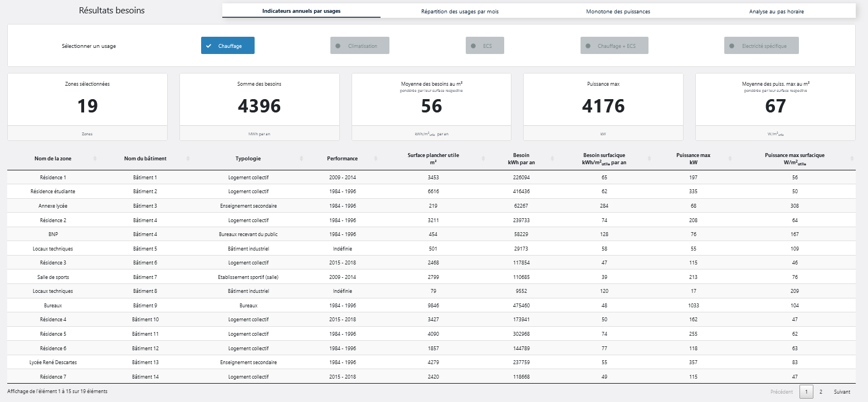Click the Bâtiment 5 building cell

145,249
